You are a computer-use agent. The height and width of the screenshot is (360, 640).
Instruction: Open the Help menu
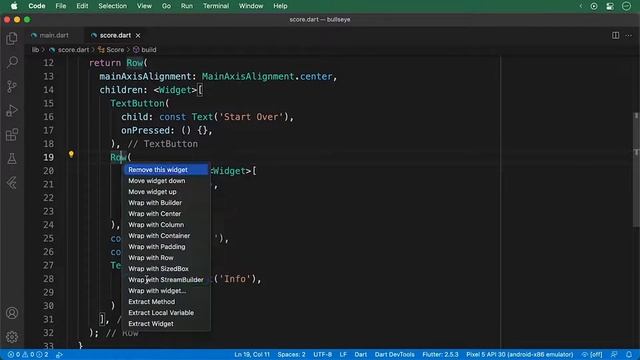(280, 6)
